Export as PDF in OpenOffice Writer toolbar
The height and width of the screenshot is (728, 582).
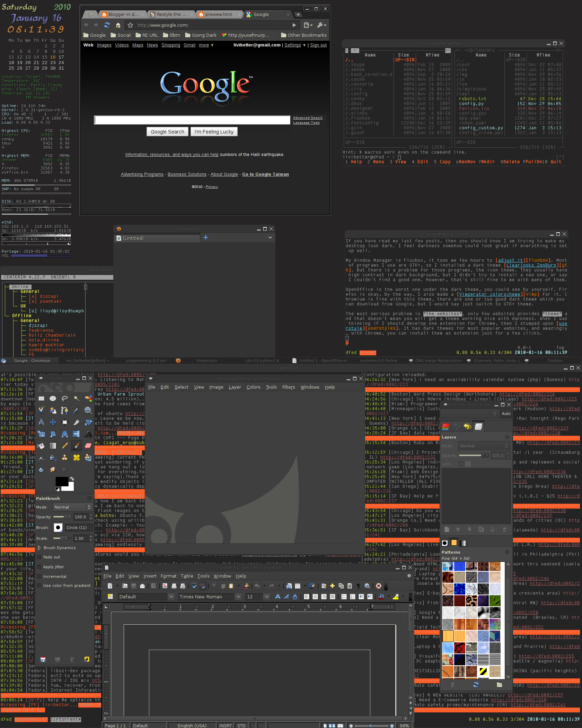165,586
